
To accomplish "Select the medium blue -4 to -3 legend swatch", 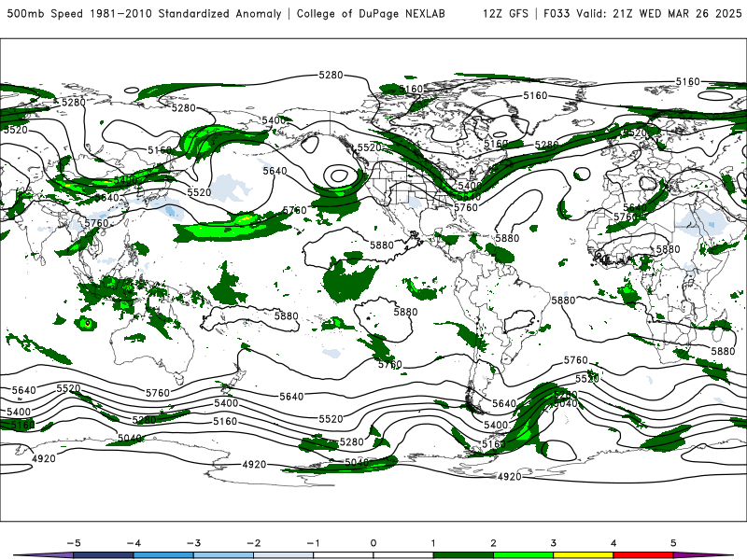I will click(x=163, y=555).
